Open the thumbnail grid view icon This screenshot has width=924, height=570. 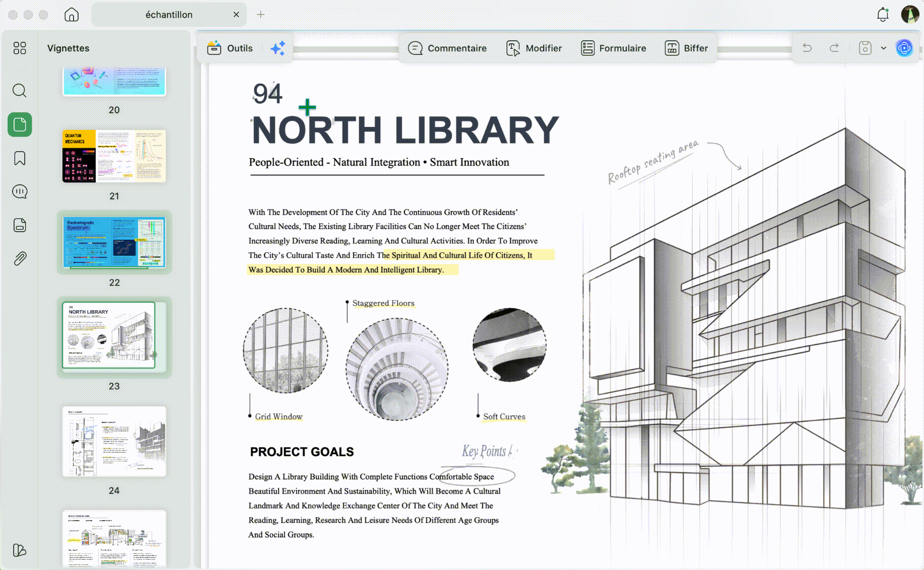(x=20, y=48)
